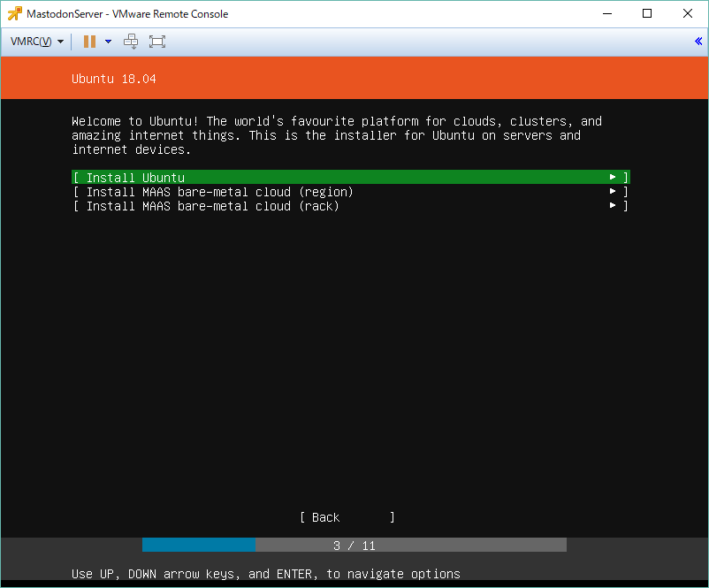Send Ctrl+Alt+Del to the guest
This screenshot has width=709, height=588.
pos(131,42)
